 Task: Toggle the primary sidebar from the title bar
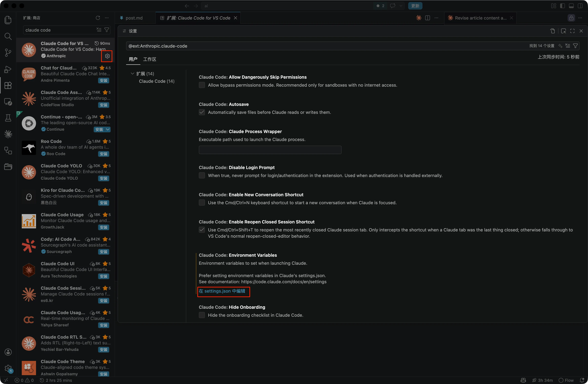click(x=563, y=6)
